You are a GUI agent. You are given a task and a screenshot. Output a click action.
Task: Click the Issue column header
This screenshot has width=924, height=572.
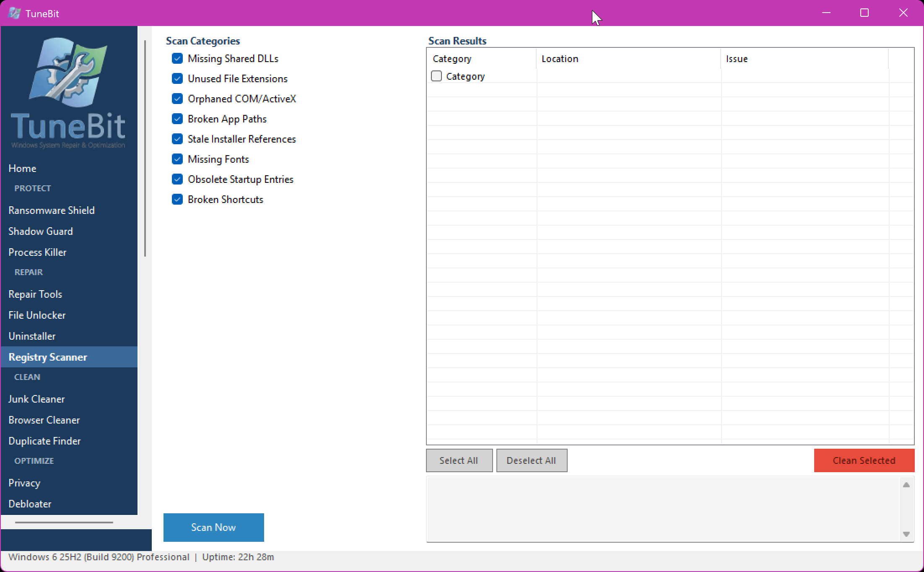[805, 59]
